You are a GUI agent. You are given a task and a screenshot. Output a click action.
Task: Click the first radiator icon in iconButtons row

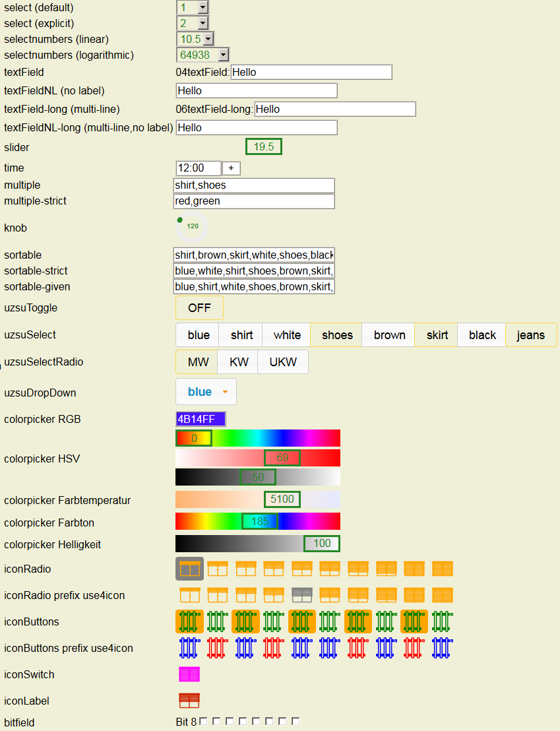click(189, 621)
